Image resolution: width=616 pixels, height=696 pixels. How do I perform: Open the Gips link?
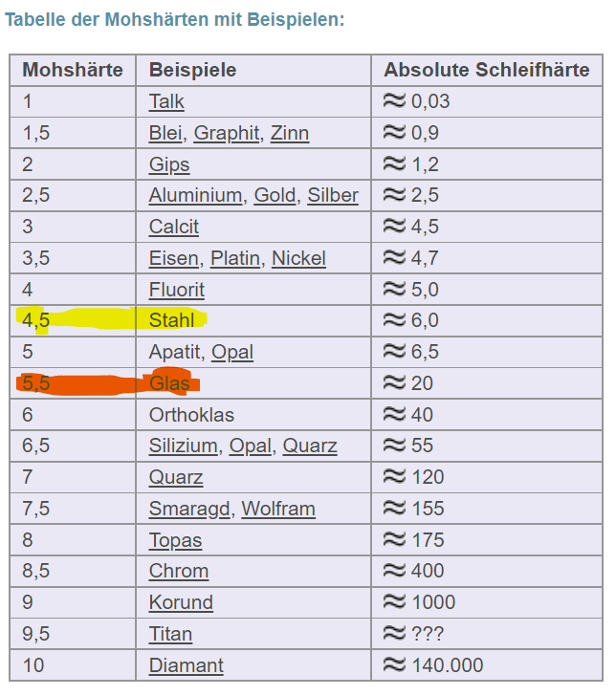click(x=169, y=164)
